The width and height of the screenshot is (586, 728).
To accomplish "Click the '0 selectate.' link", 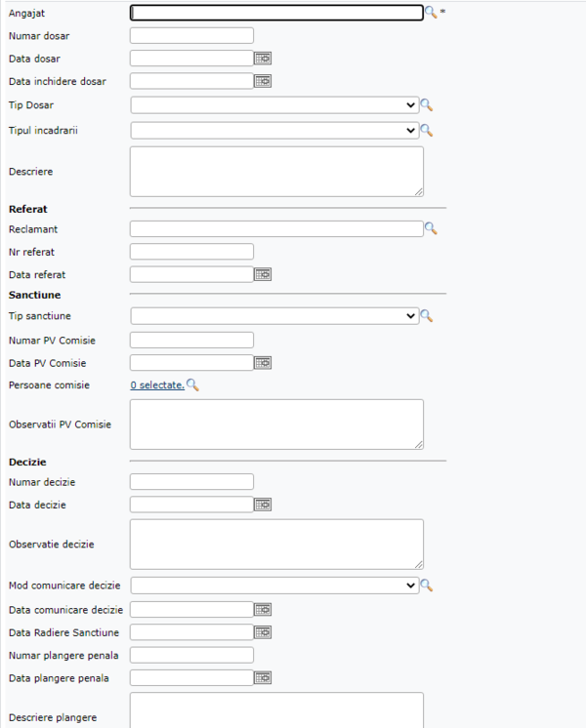I will (x=157, y=385).
